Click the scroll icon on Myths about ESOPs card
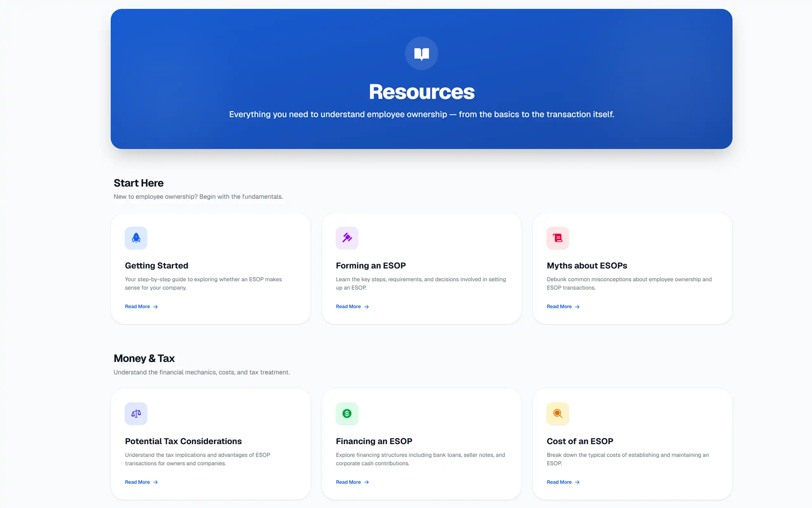Screen dimensions: 812x508 click(558, 238)
